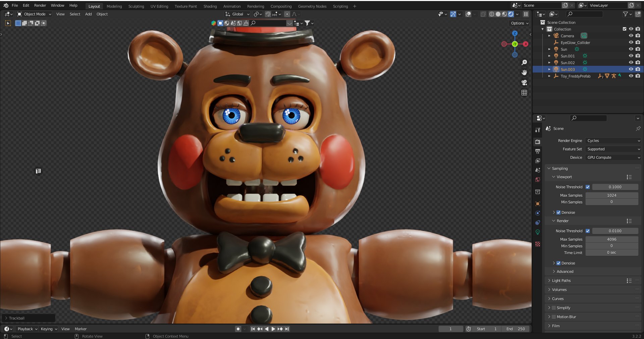Open the Device GPU Compute dropdown

(x=613, y=157)
